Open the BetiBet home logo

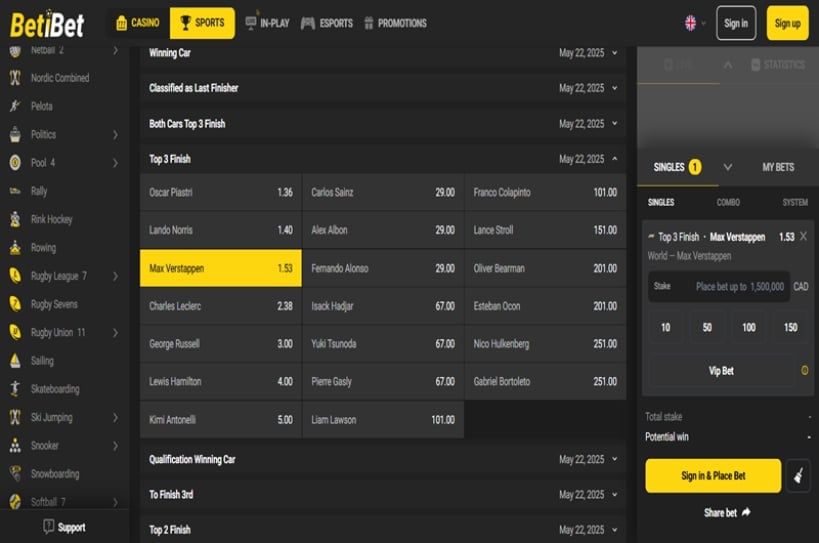pos(47,24)
